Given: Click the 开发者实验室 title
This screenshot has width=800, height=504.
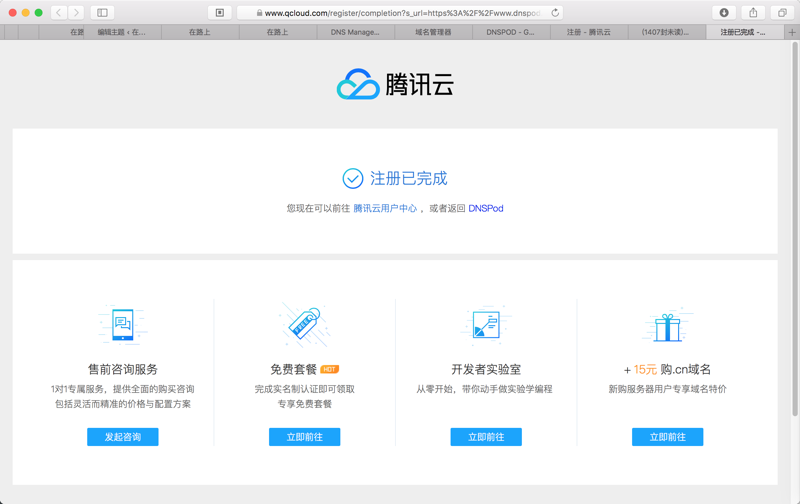Looking at the screenshot, I should tap(486, 369).
